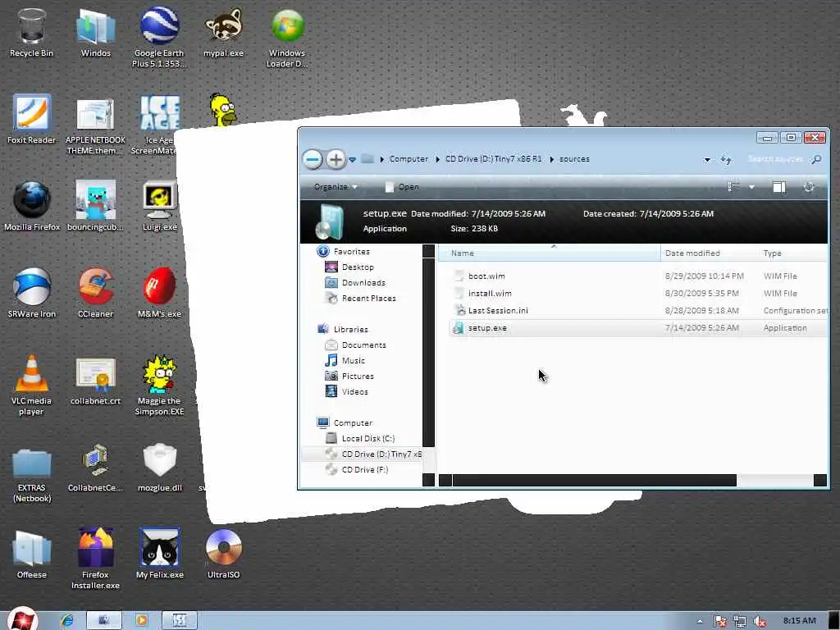Screen dimensions: 840x630
Task: Click sources breadcrumb segment
Action: (574, 159)
